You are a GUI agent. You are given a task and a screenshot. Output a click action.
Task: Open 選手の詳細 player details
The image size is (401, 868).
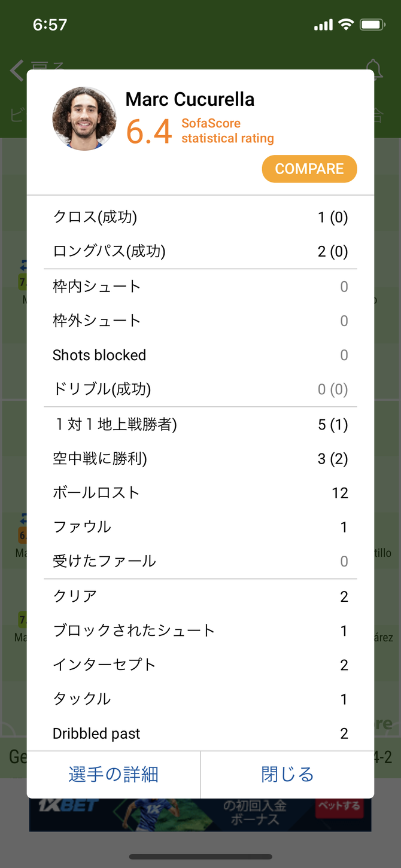(114, 774)
